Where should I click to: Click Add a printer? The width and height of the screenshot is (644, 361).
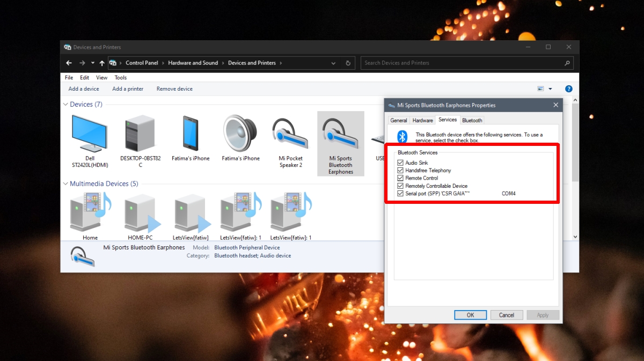(128, 89)
